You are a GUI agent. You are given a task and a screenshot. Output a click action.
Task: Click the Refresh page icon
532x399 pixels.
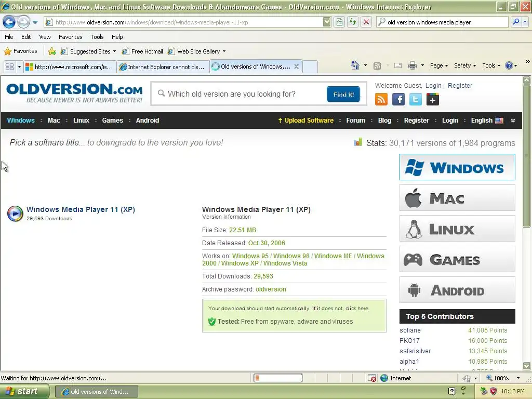coord(353,22)
